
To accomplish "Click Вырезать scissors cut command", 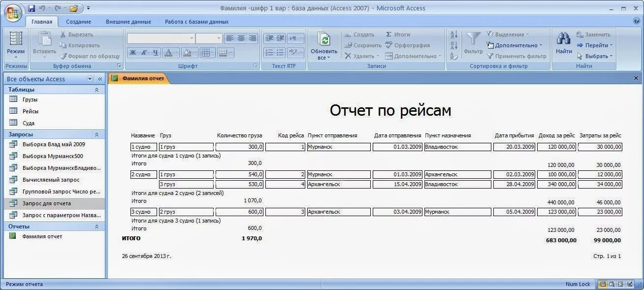I will coord(76,34).
